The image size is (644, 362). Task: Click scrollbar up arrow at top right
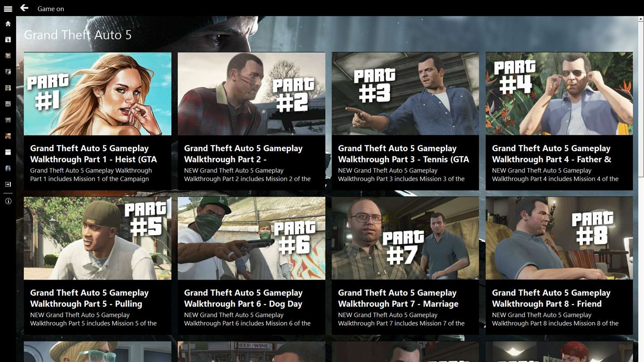[641, 19]
